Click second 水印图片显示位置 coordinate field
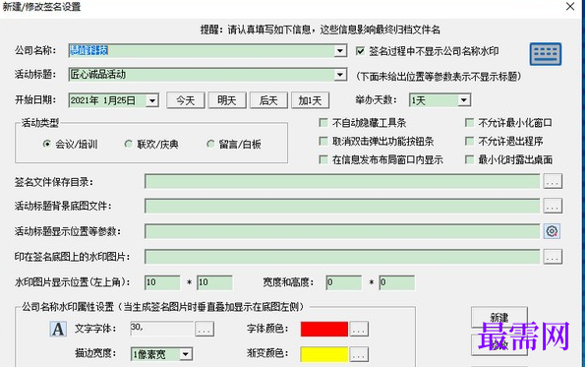588x367 pixels. click(215, 282)
